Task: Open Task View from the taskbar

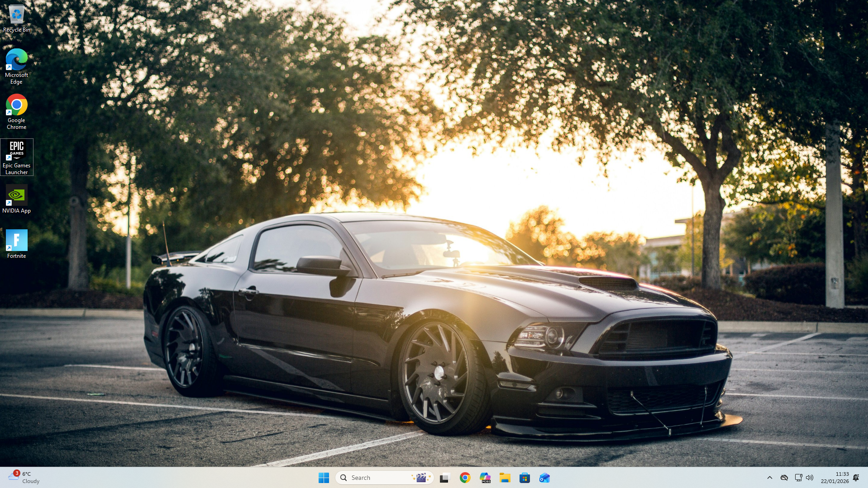Action: click(445, 478)
